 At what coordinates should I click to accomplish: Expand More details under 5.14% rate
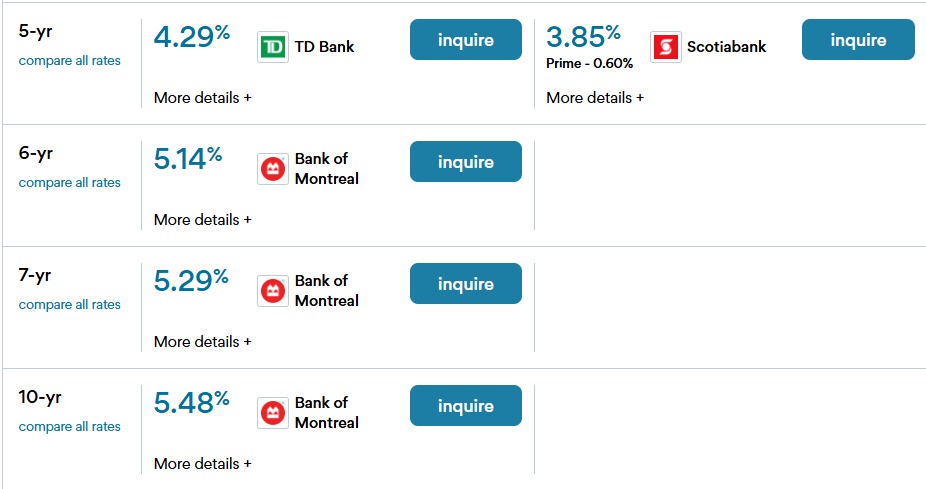[x=202, y=220]
